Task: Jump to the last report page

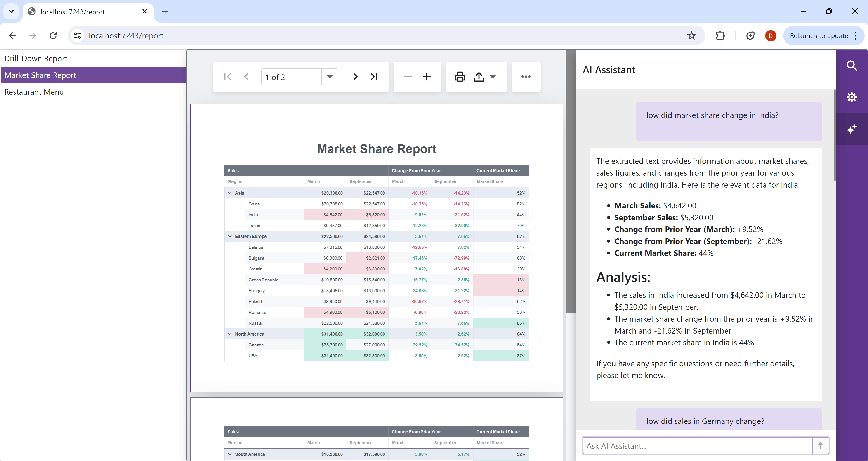Action: [374, 77]
